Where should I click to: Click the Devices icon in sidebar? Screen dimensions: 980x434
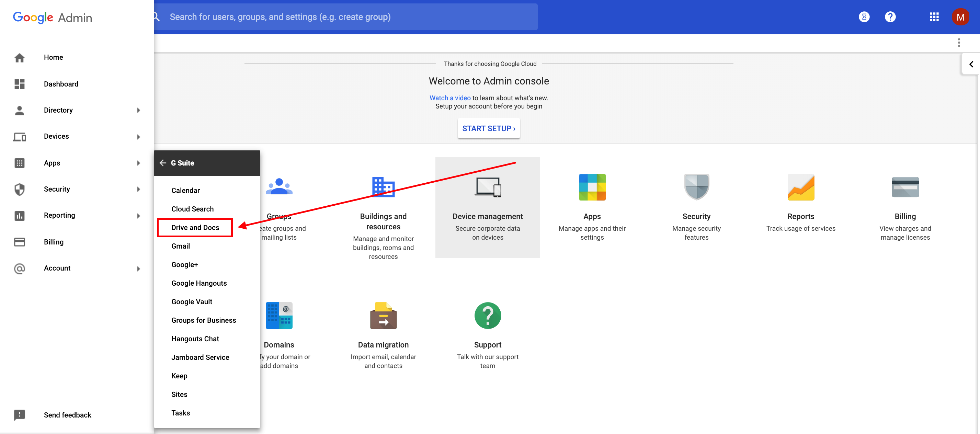coord(20,137)
